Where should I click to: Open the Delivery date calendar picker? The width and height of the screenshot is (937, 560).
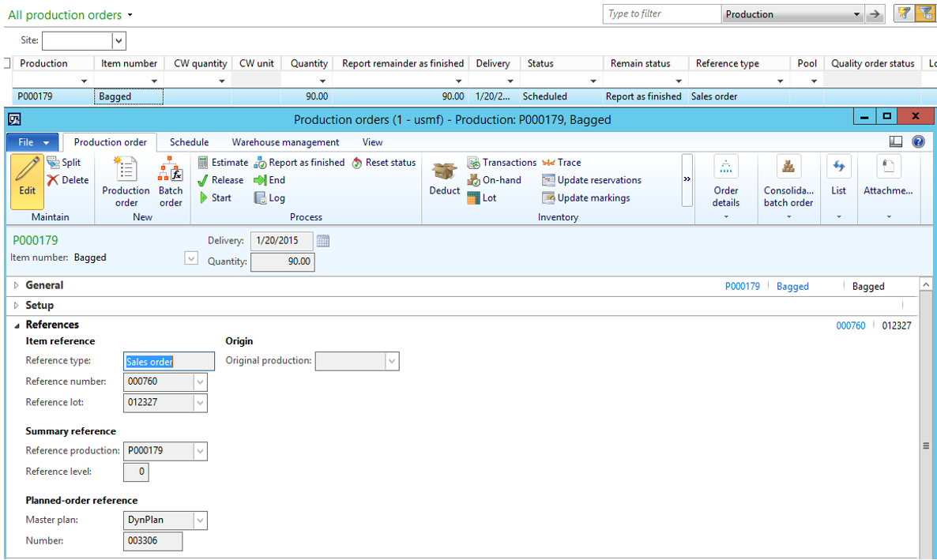click(x=322, y=241)
